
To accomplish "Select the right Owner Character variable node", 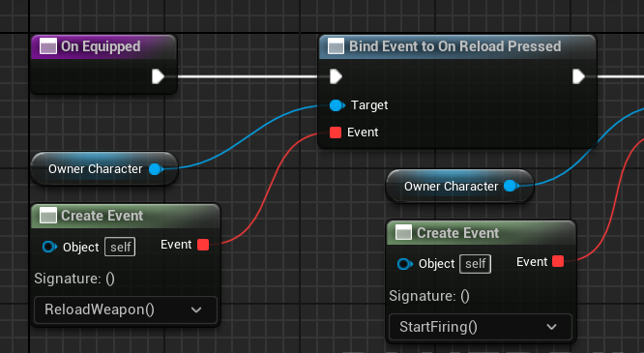I will pos(459,186).
